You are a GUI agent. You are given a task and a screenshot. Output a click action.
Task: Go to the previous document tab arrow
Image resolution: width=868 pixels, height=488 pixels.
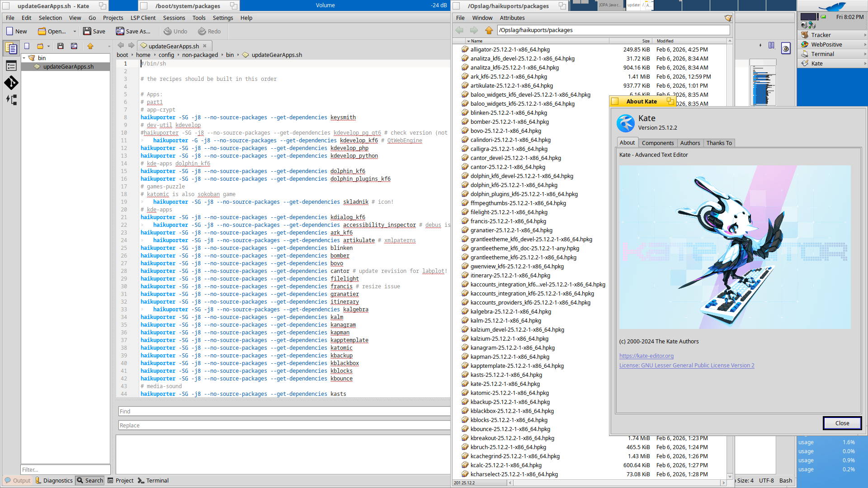(121, 46)
